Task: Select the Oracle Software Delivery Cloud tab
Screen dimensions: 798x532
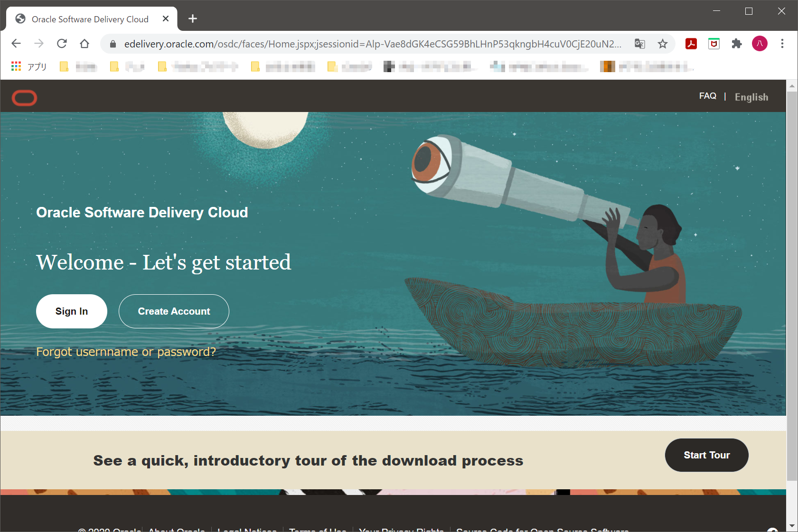Action: pyautogui.click(x=91, y=19)
